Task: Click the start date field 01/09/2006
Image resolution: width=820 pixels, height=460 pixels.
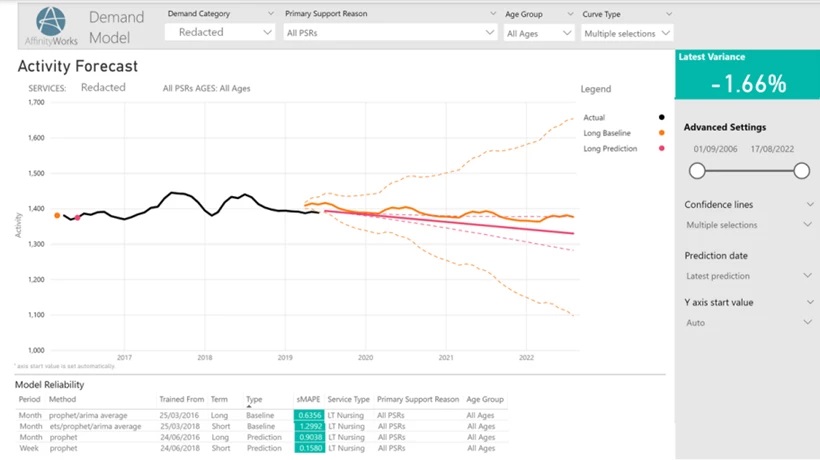Action: coord(715,148)
